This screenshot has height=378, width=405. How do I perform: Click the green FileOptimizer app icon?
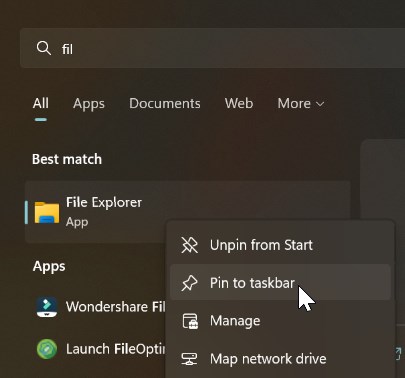click(x=47, y=349)
